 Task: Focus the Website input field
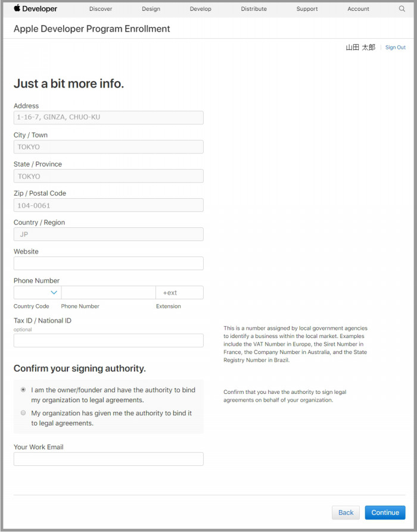click(108, 263)
